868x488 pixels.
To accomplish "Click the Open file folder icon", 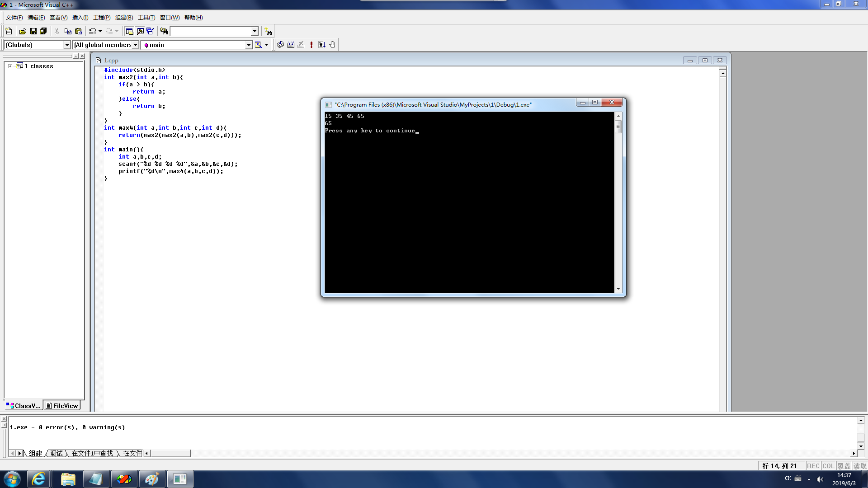I will click(23, 31).
